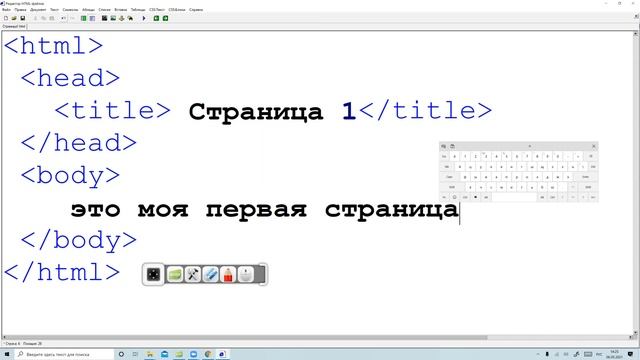The width and height of the screenshot is (640, 360).
Task: Tap the spacebar on the on-screen keyboard
Action: [514, 197]
